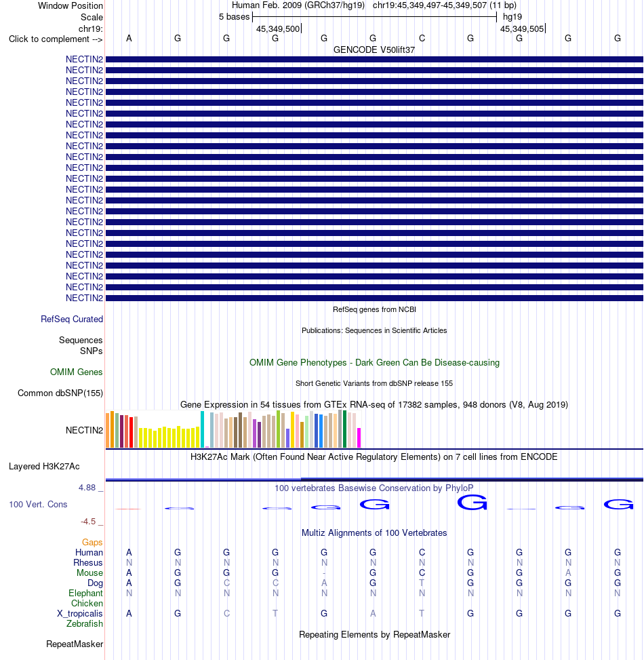The height and width of the screenshot is (660, 644).
Task: Open 'Publications: Sequences in Scientific Articles' title
Action: [x=374, y=330]
